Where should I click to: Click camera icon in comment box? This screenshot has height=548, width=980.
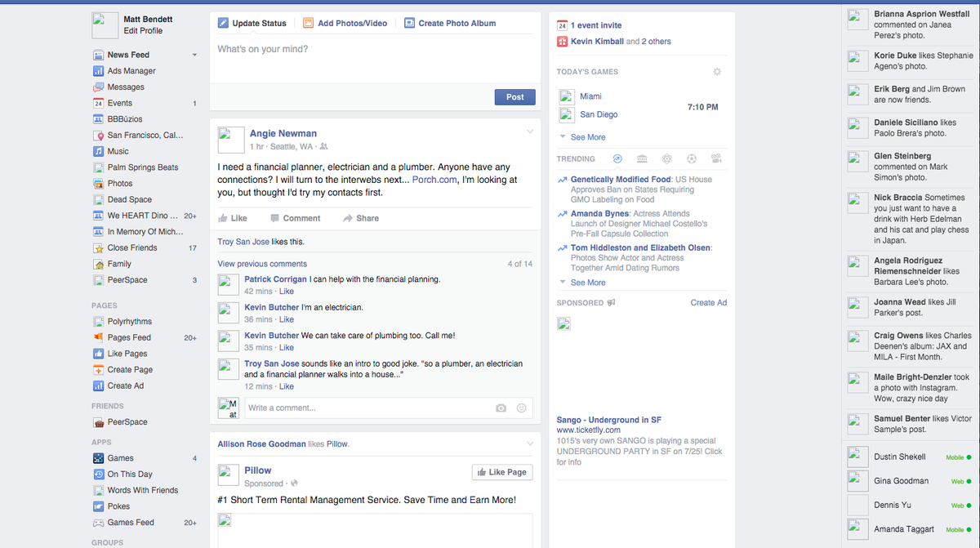click(x=501, y=408)
